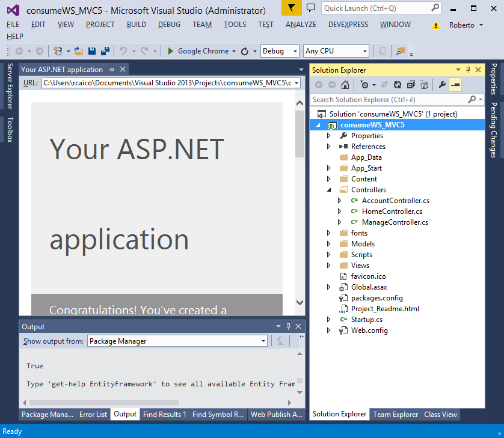Screen dimensions: 504x438
Task: Click the Save toolbar icon
Action: pos(92,51)
